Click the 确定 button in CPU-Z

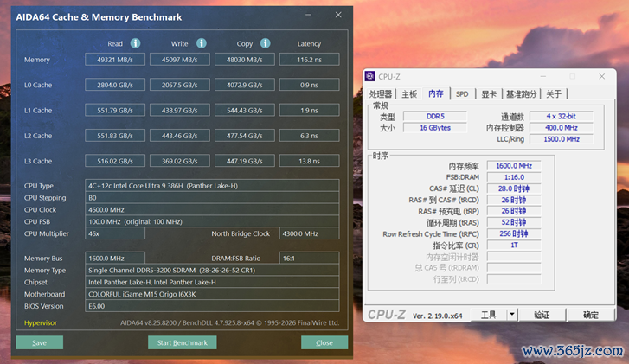point(591,315)
